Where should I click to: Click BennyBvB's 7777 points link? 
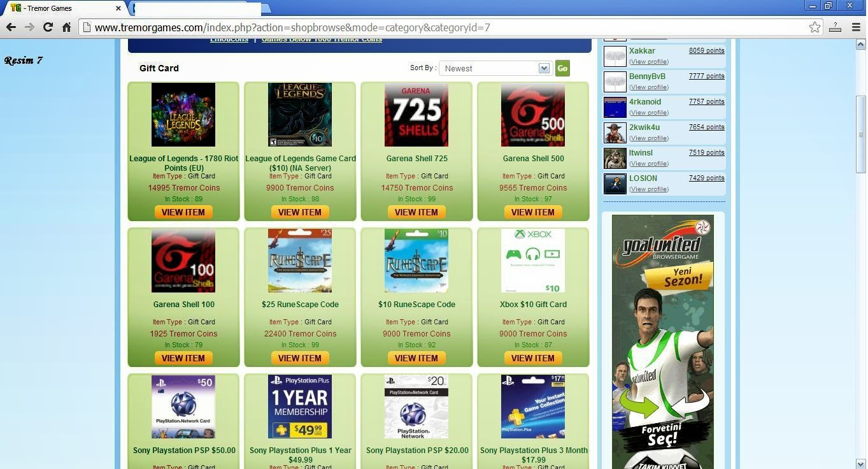coord(706,76)
